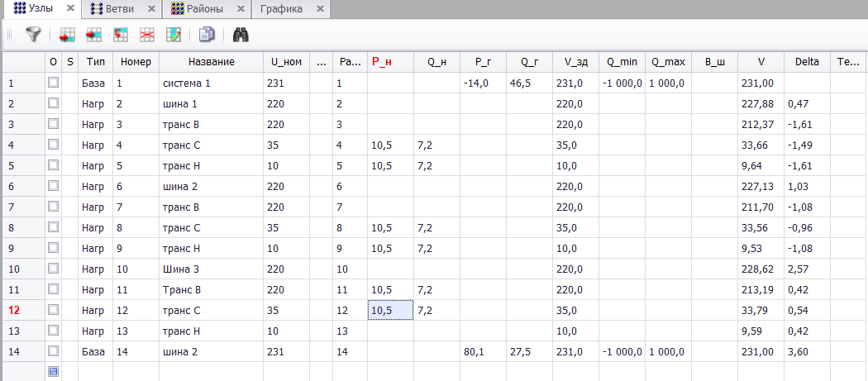Image resolution: width=868 pixels, height=381 pixels.
Task: Open search with the binoculars icon
Action: click(x=241, y=35)
